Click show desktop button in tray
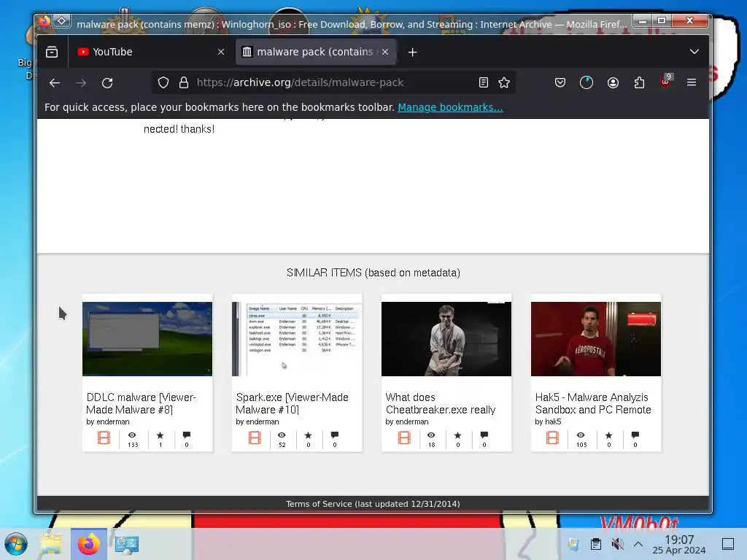The width and height of the screenshot is (747, 560). click(728, 544)
